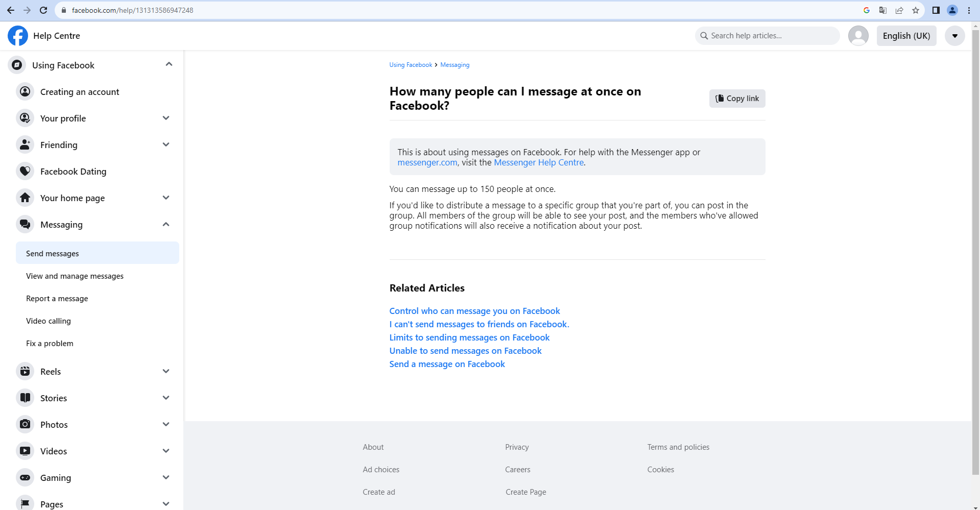Click the Using Facebook breadcrumb

coord(411,65)
